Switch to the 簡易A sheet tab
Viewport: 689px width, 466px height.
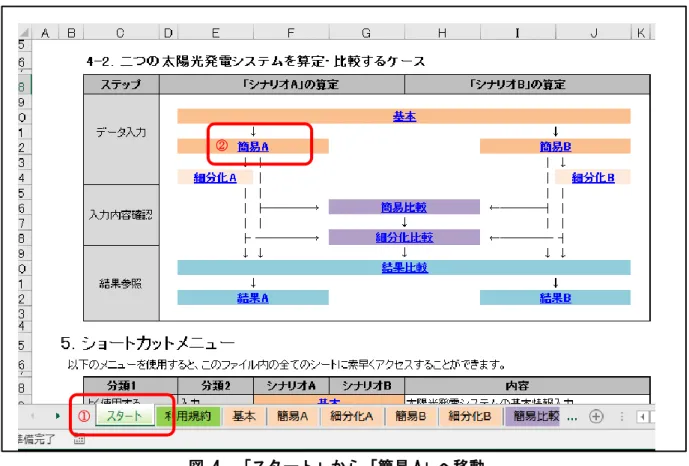coord(292,416)
